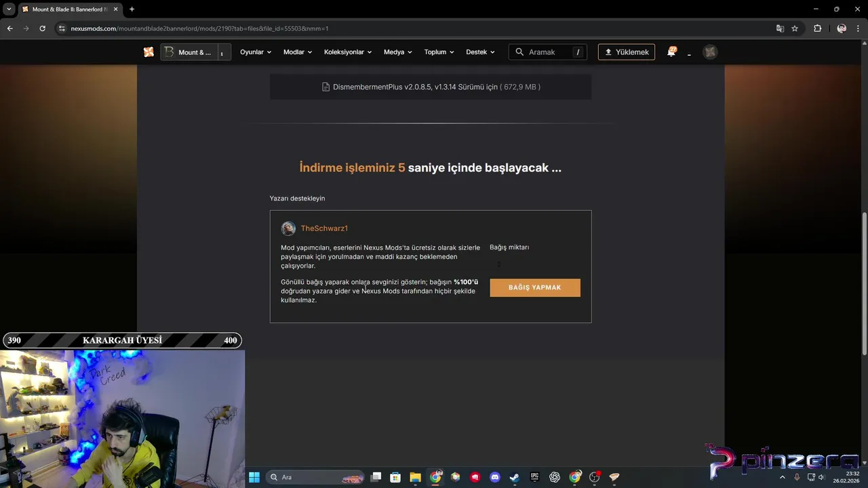Open the tab search dropdown arrow
The height and width of the screenshot is (488, 868).
(9, 9)
